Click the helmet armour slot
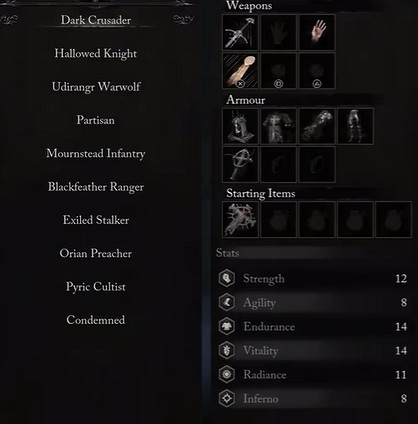Screen dimensions: 418x424 pyautogui.click(x=240, y=126)
